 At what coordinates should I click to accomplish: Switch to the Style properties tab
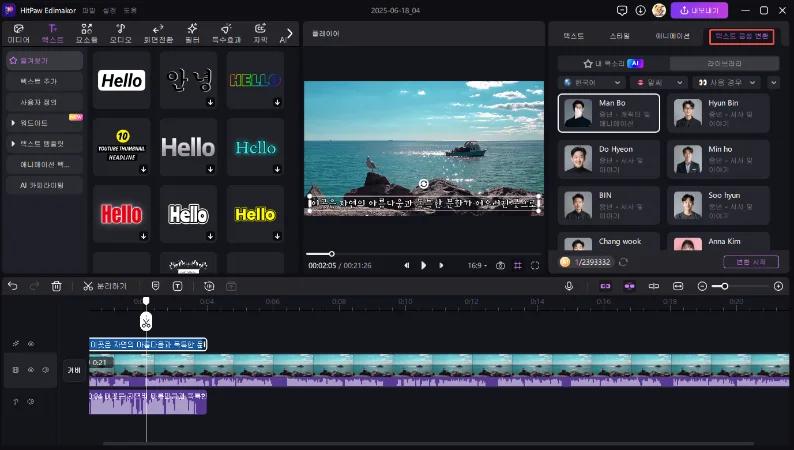619,36
